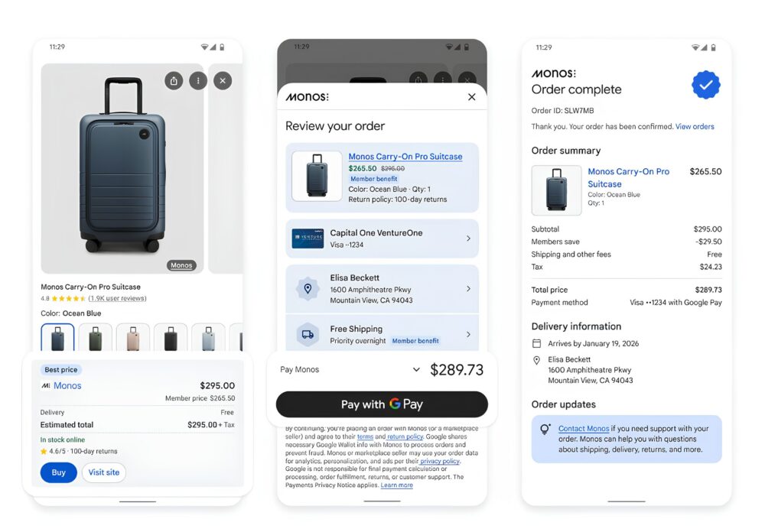This screenshot has height=532, width=765.
Task: Click the Visit site button
Action: [x=104, y=472]
